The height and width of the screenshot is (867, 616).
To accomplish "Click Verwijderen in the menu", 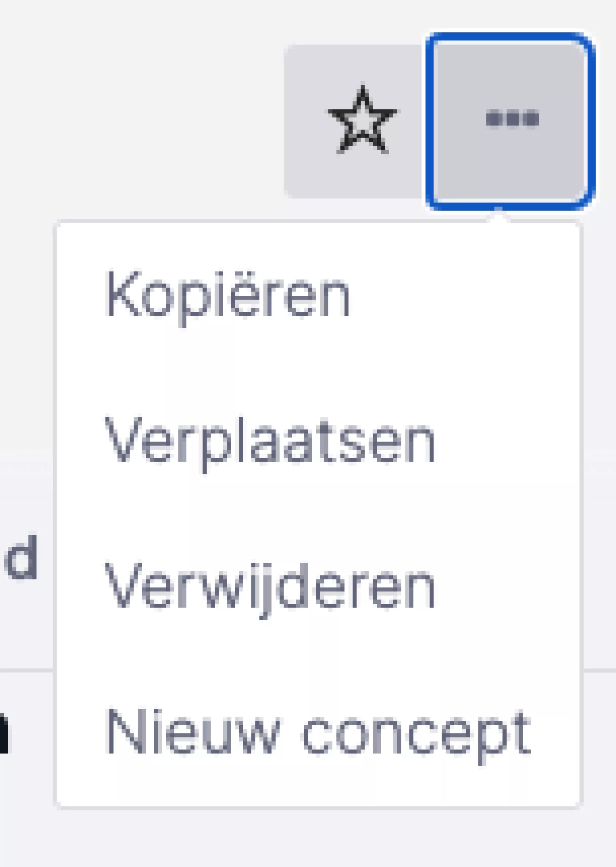I will coord(270,587).
